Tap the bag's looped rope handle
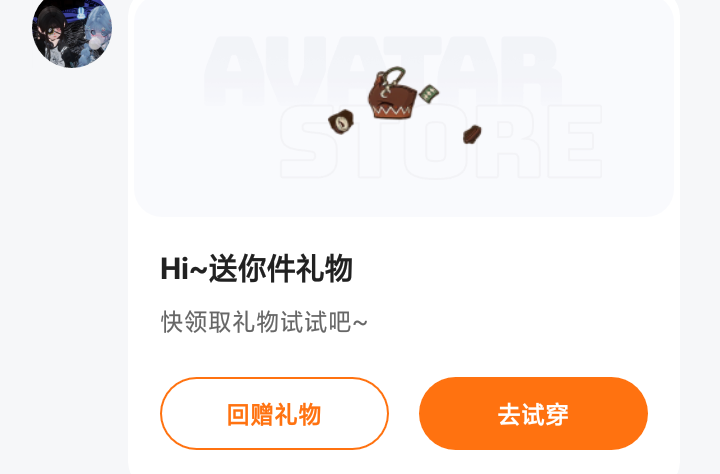Screen dimensions: 720x474 coord(392,76)
